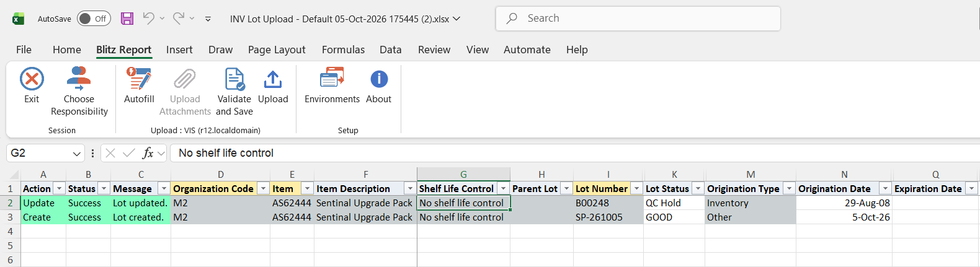This screenshot has height=267, width=980.
Task: Open the Draw tab
Action: click(221, 50)
